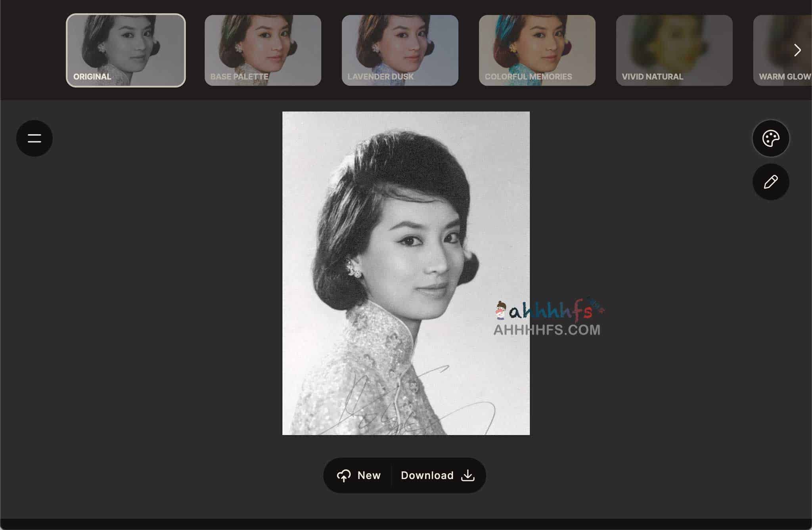Apply the Lavender Dusk filter

click(x=400, y=50)
